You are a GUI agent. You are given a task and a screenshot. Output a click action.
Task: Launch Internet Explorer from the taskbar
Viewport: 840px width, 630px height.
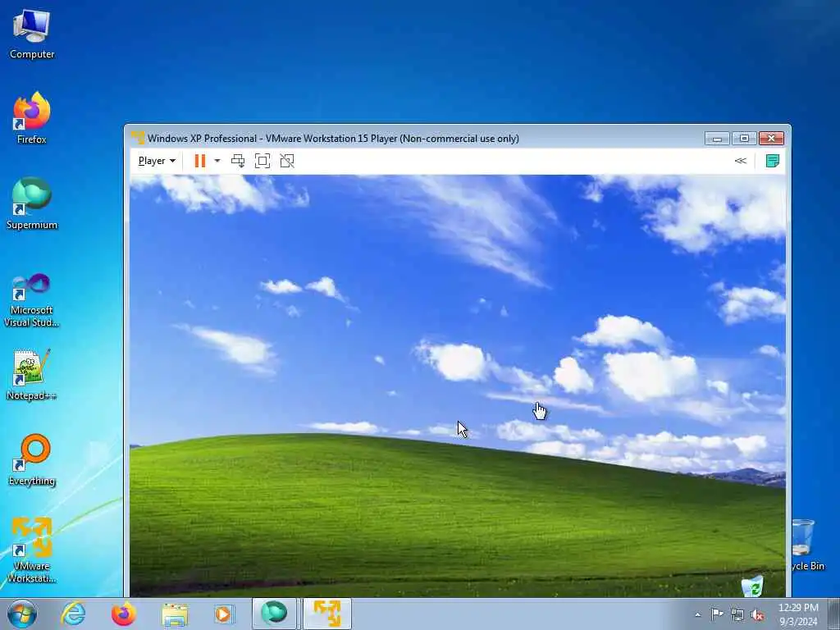tap(73, 614)
